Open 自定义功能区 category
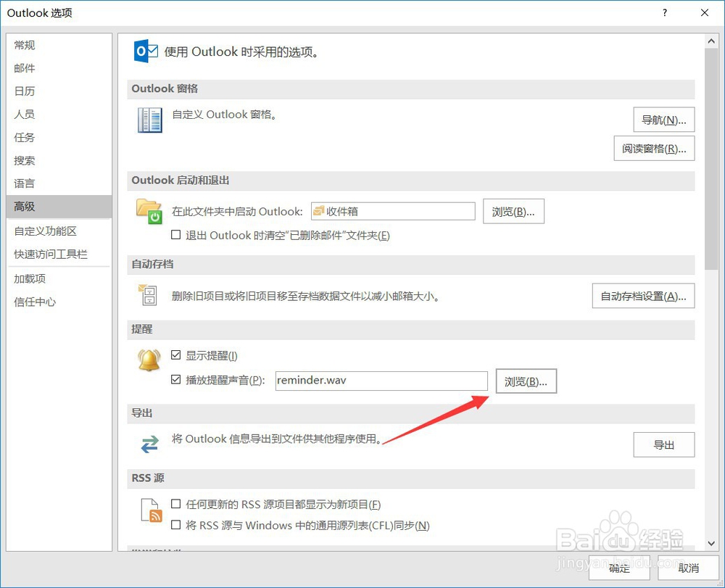 59,231
